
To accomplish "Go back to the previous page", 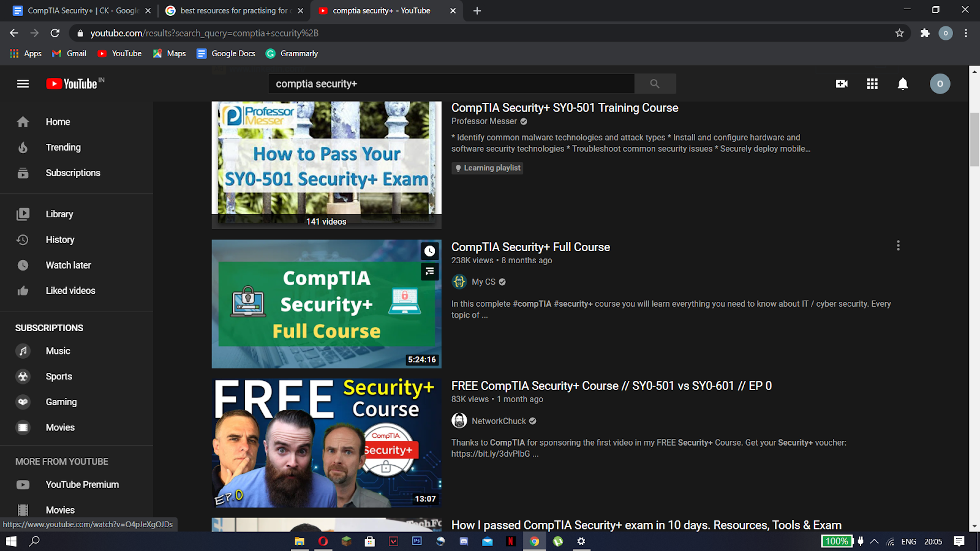I will coord(14,33).
